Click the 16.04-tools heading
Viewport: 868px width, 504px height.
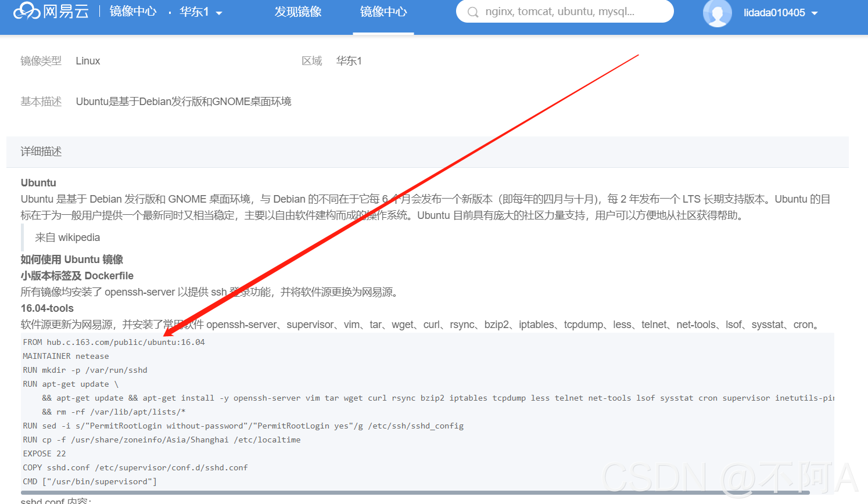click(x=47, y=308)
